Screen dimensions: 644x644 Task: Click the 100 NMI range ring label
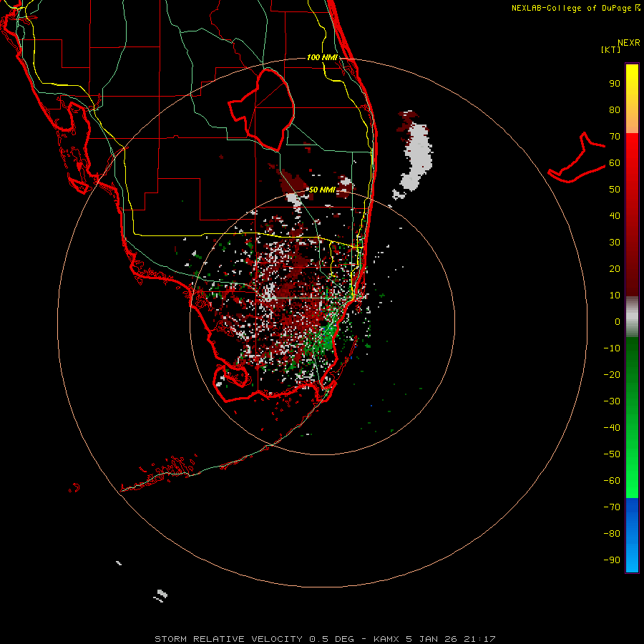click(x=323, y=57)
